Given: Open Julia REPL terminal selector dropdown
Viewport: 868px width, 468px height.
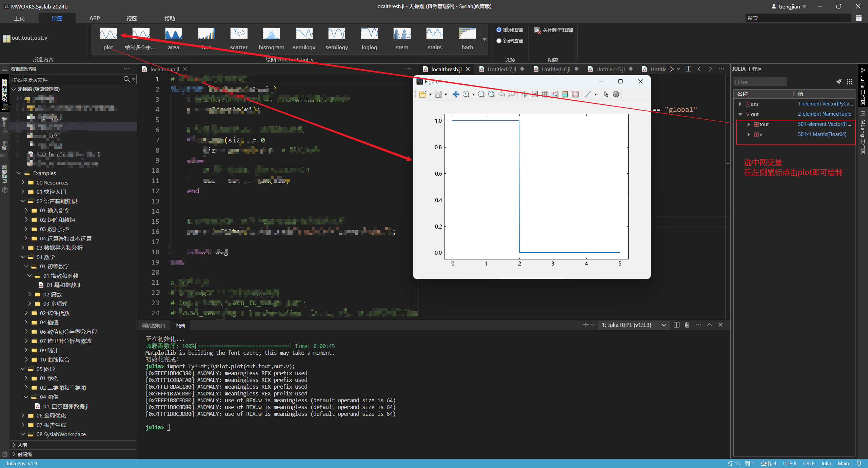Looking at the screenshot, I should coord(664,325).
